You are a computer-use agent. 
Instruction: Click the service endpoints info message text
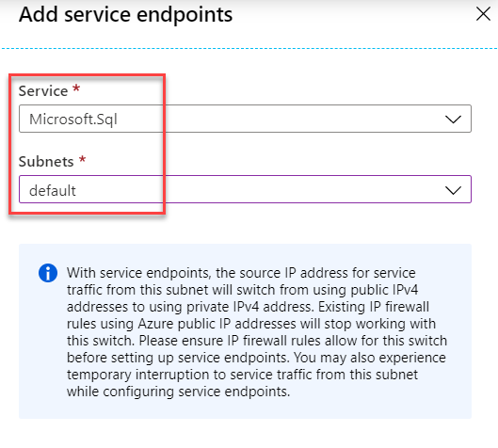click(257, 332)
